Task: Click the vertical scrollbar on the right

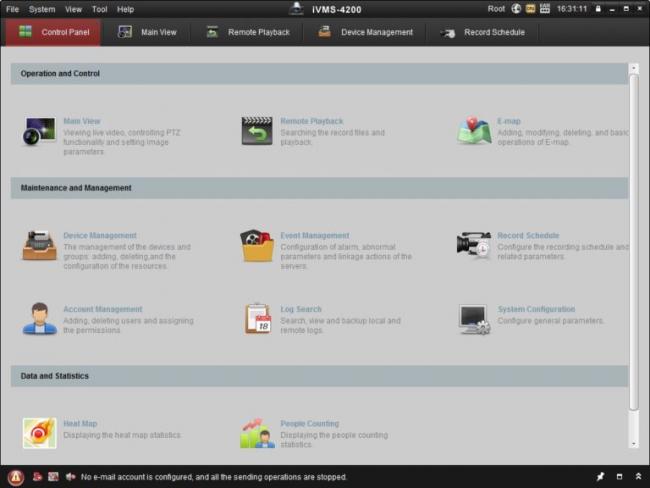Action: (634, 240)
